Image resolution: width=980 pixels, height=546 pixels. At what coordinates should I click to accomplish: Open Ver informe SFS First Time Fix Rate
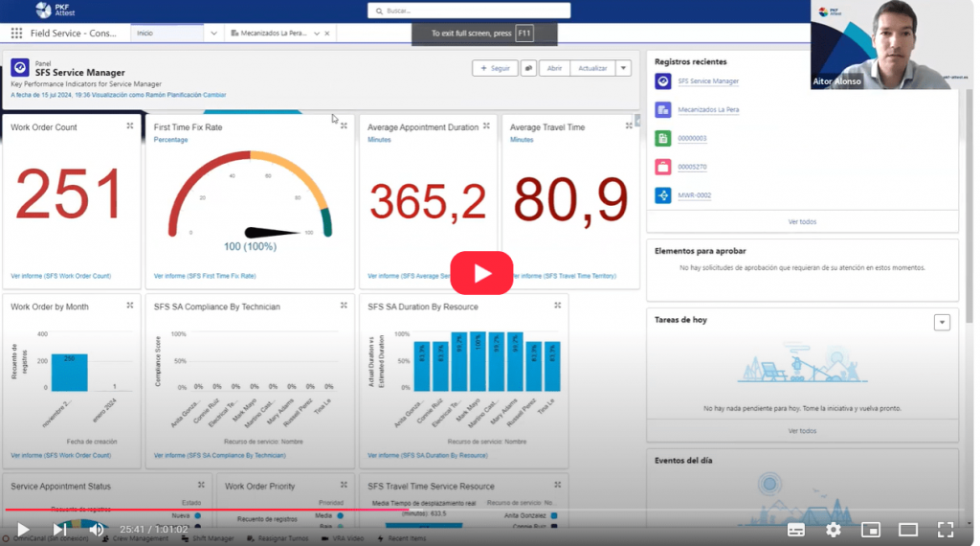205,276
